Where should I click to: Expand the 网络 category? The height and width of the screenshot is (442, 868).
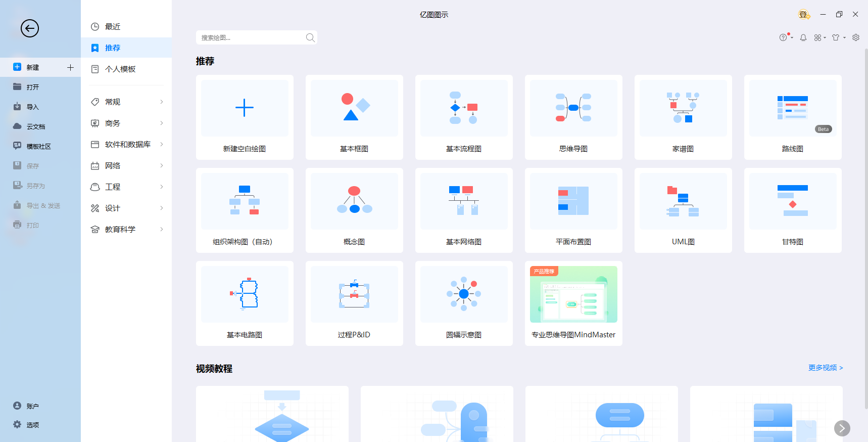point(126,165)
